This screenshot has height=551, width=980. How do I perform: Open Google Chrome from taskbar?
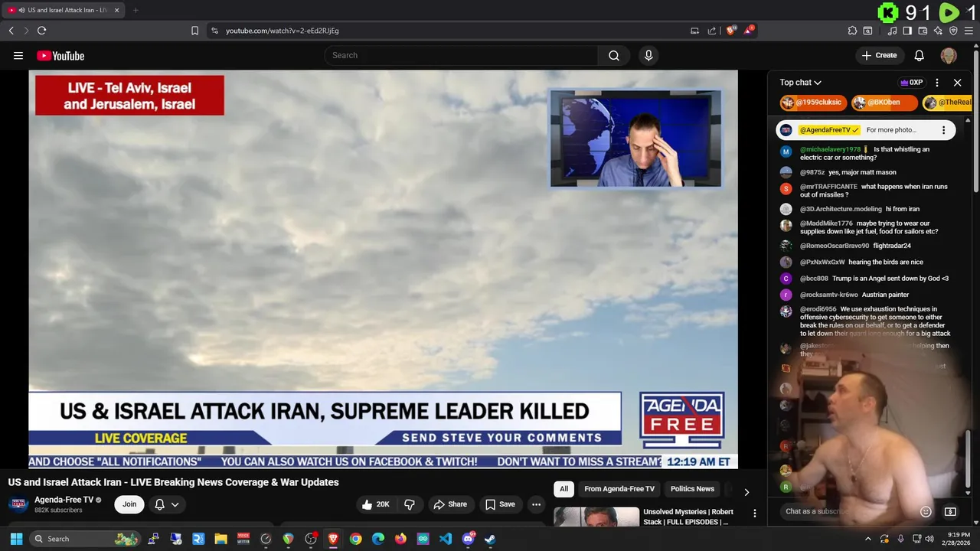[355, 539]
